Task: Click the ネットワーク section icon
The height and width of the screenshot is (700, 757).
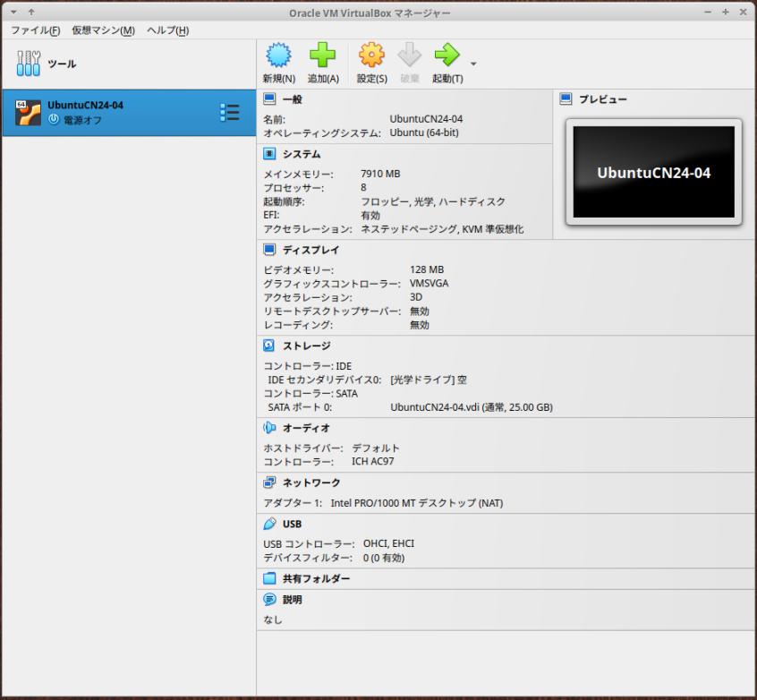Action: pyautogui.click(x=269, y=482)
